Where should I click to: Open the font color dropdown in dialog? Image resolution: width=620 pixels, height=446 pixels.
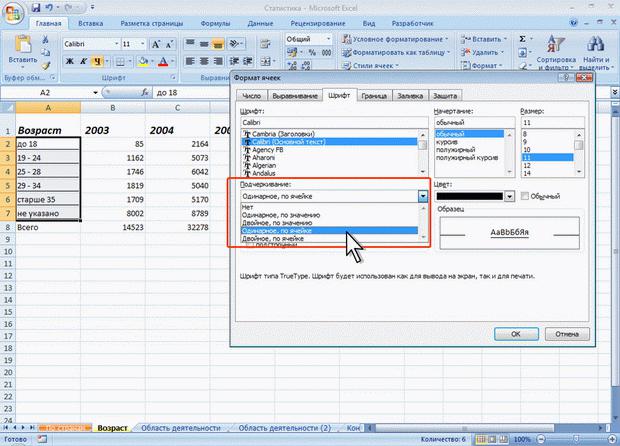coord(510,196)
